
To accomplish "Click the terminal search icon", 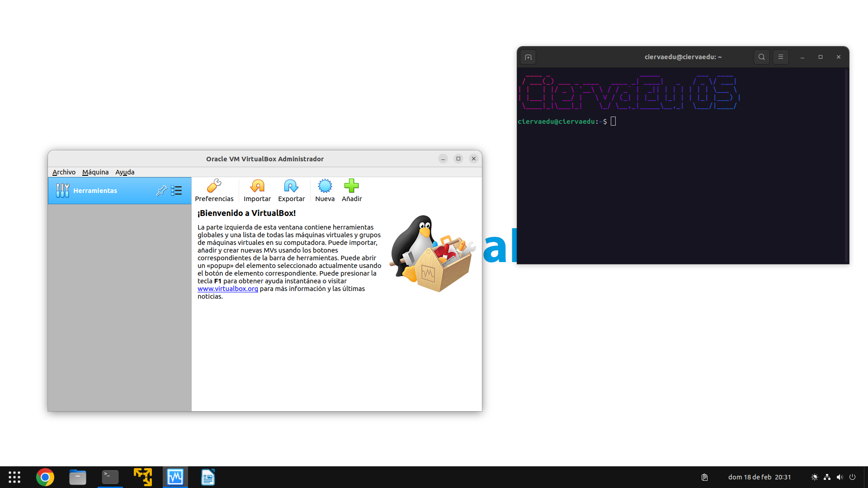I will pos(762,57).
